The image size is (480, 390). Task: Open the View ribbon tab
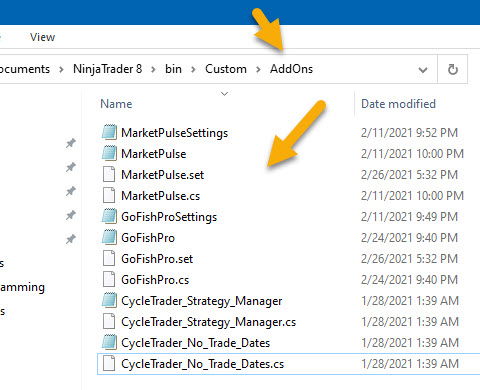(42, 37)
